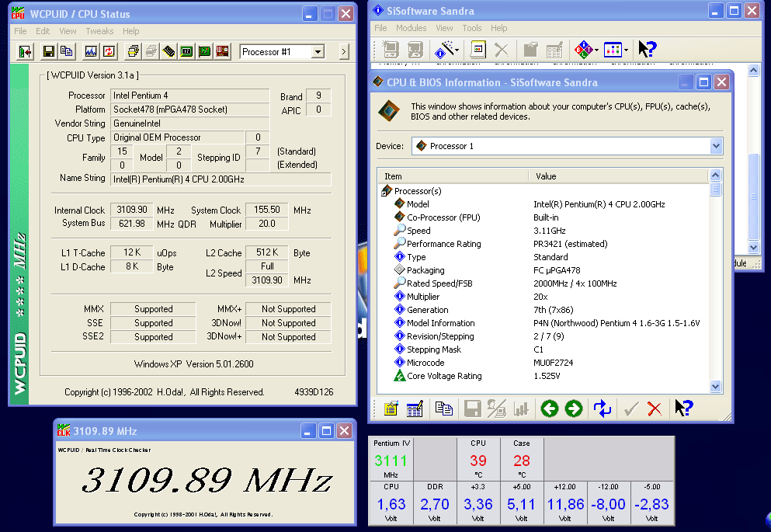Click the green back arrow in Sandra

(550, 409)
